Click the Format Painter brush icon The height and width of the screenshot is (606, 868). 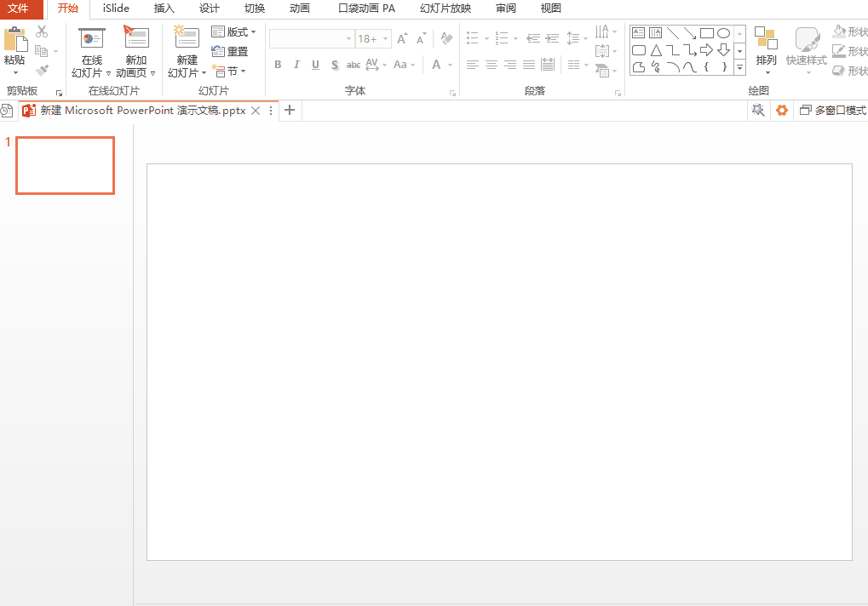[x=42, y=71]
